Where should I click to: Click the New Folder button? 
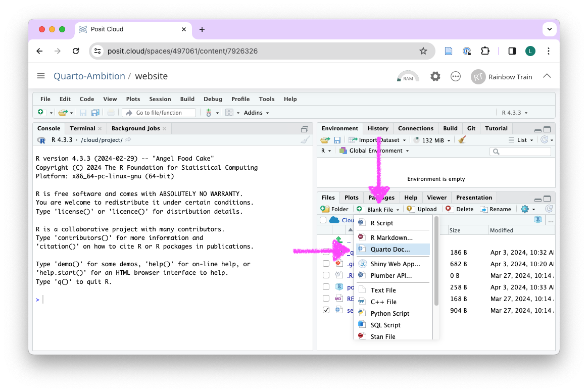(334, 209)
